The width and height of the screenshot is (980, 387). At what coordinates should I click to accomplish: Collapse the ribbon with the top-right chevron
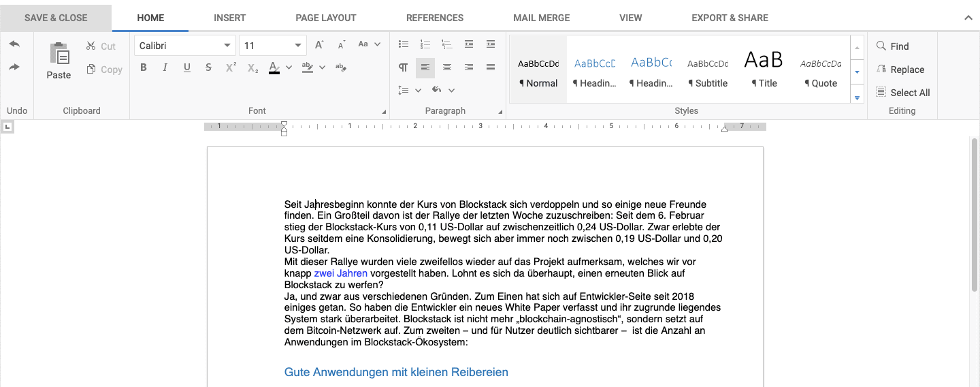click(968, 18)
